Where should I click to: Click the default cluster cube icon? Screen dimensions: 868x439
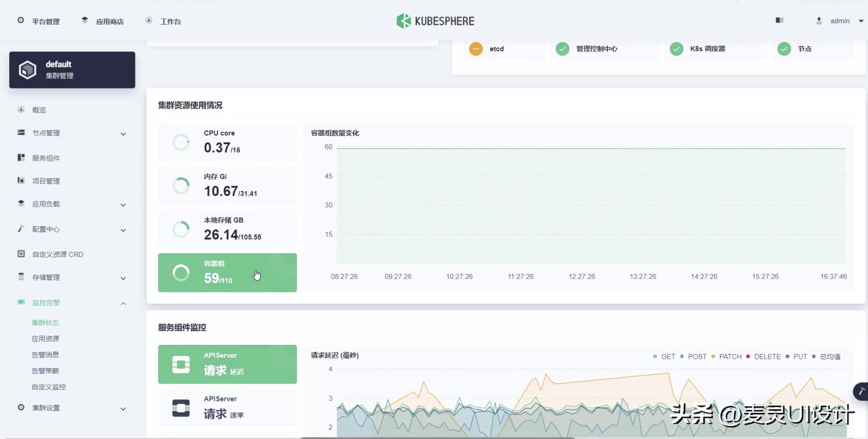tap(27, 70)
